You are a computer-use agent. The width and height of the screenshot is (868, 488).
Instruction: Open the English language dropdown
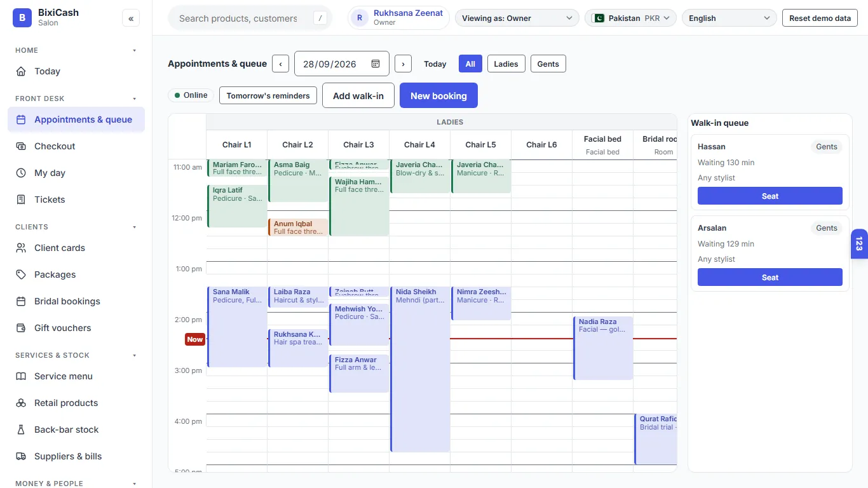coord(729,18)
